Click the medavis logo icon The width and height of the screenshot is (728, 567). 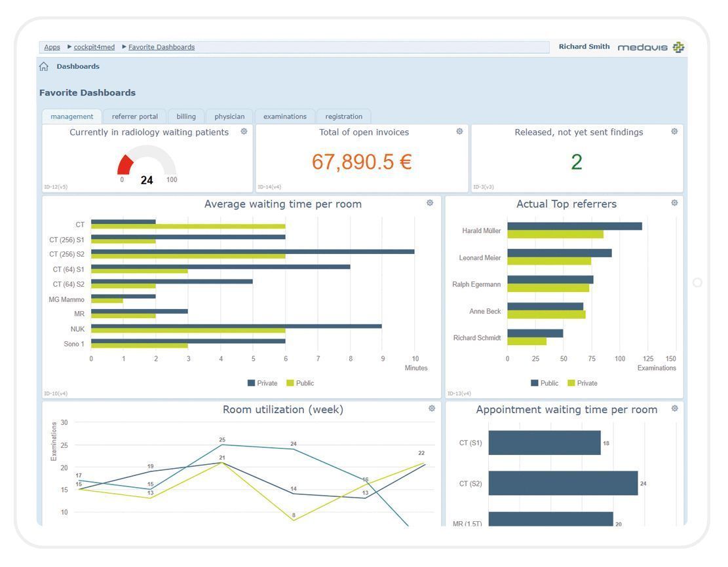(679, 47)
